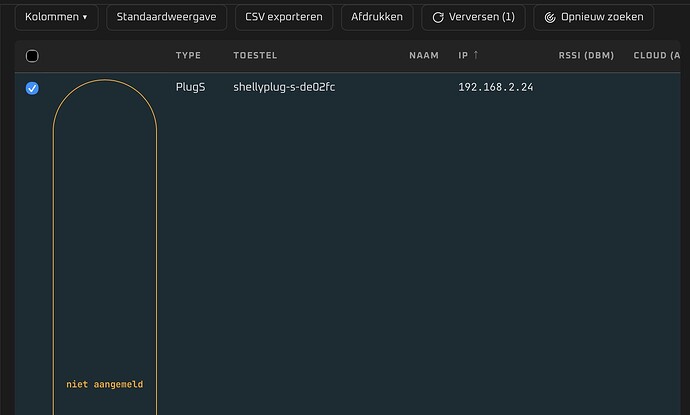Image resolution: width=690 pixels, height=415 pixels.
Task: Open the Kolommen dropdown
Action: coord(56,17)
